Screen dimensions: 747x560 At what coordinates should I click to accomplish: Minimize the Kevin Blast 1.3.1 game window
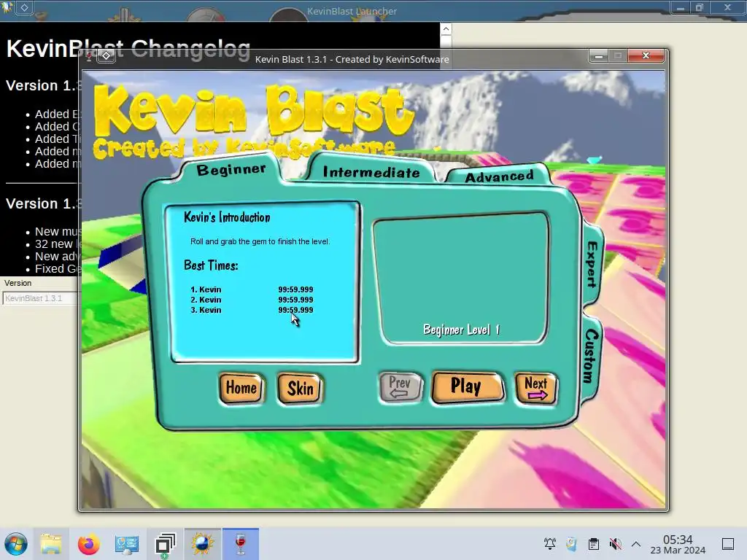pyautogui.click(x=599, y=56)
